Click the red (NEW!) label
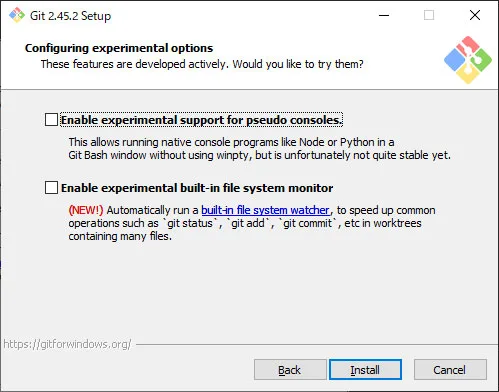The height and width of the screenshot is (392, 499). [x=86, y=210]
